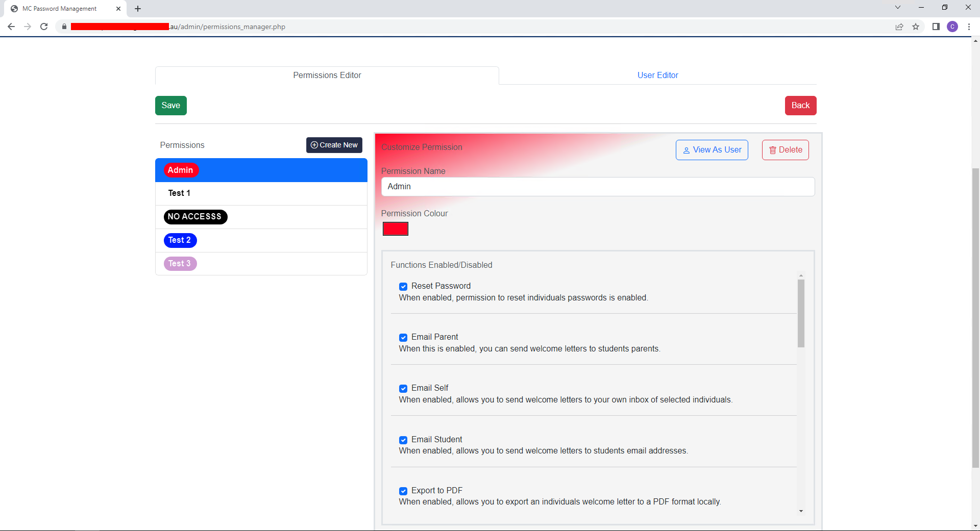
Task: Disable the Email Parent checkbox
Action: (x=403, y=337)
